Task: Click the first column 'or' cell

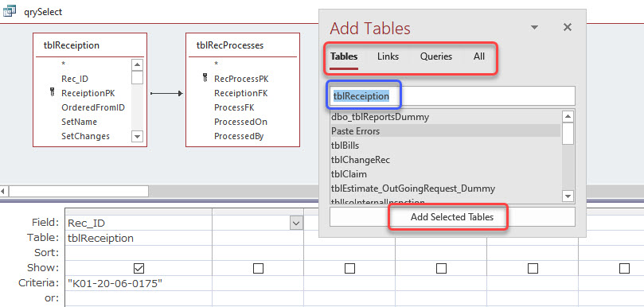Action: click(x=139, y=298)
